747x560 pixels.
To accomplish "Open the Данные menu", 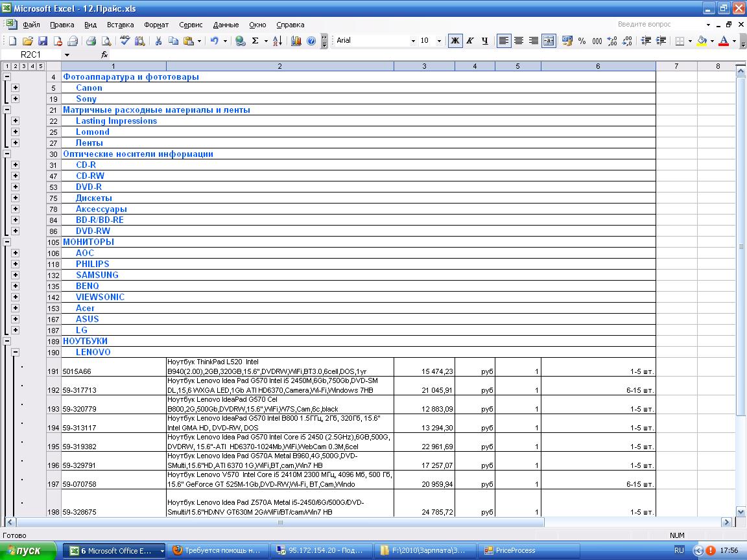I will tap(226, 25).
